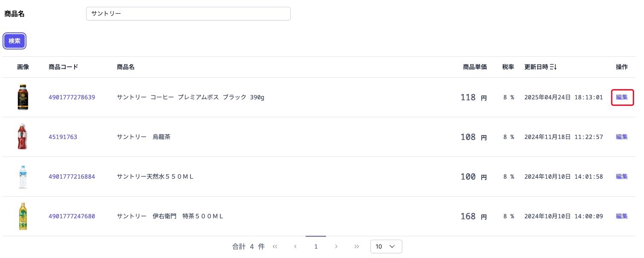Open the natural water bottle image
The width and height of the screenshot is (644, 258).
tap(23, 177)
